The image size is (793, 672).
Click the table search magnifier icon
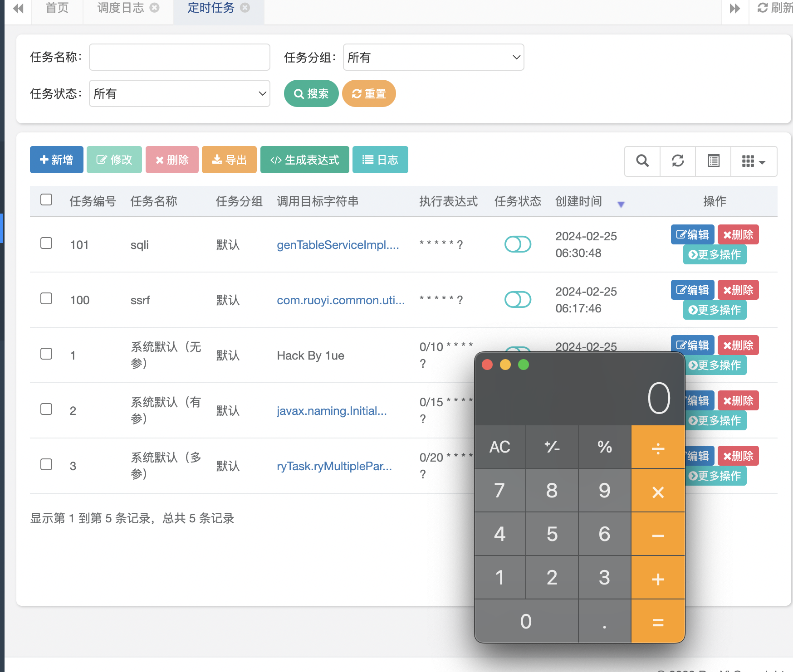pyautogui.click(x=642, y=161)
